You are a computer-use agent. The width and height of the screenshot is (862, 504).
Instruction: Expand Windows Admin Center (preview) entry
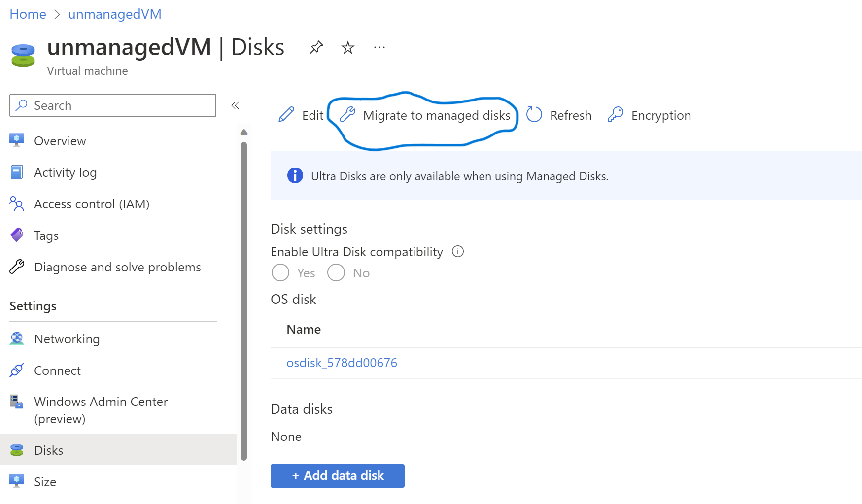pos(101,410)
